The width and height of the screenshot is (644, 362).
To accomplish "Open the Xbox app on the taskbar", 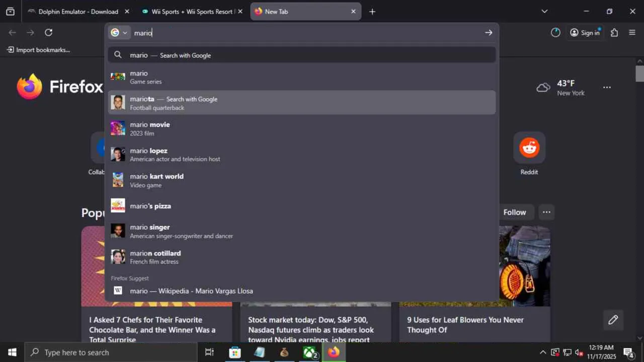I will click(x=309, y=352).
